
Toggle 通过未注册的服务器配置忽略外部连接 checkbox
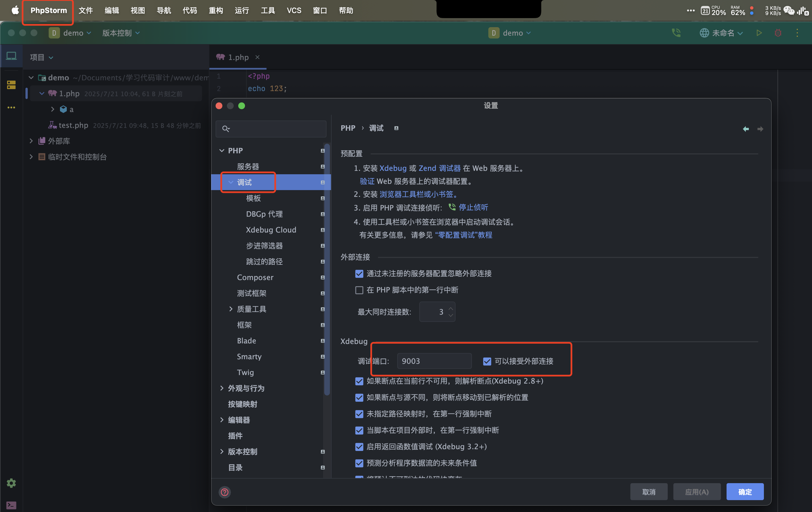359,273
